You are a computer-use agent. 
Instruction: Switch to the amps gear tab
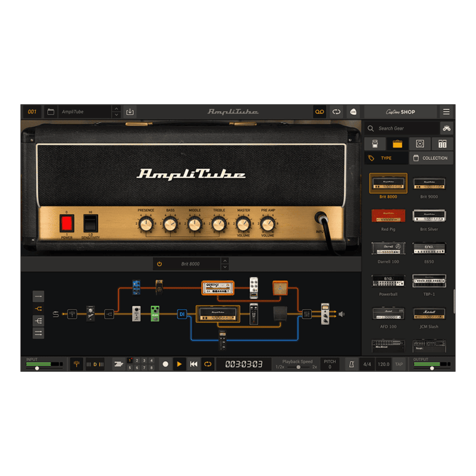pyautogui.click(x=397, y=143)
